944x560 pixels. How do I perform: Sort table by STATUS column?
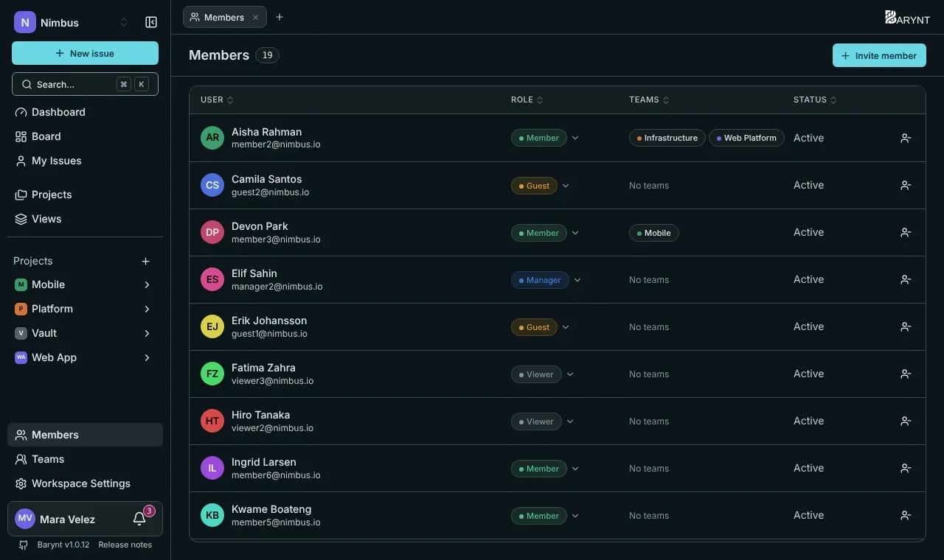[x=815, y=99]
